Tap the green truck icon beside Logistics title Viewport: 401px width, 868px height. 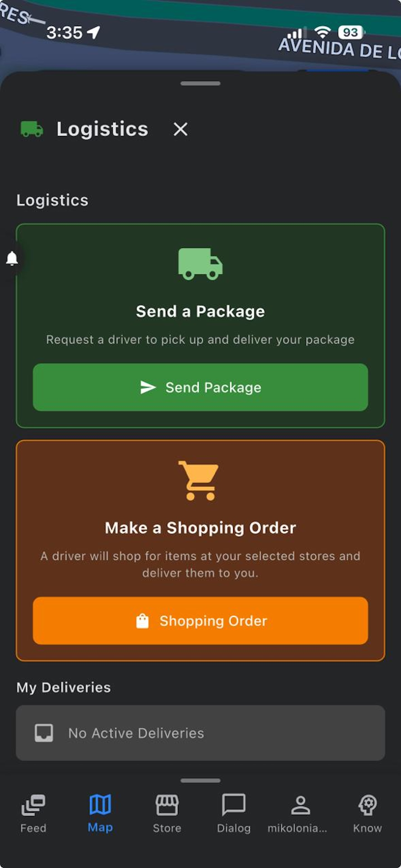point(32,129)
